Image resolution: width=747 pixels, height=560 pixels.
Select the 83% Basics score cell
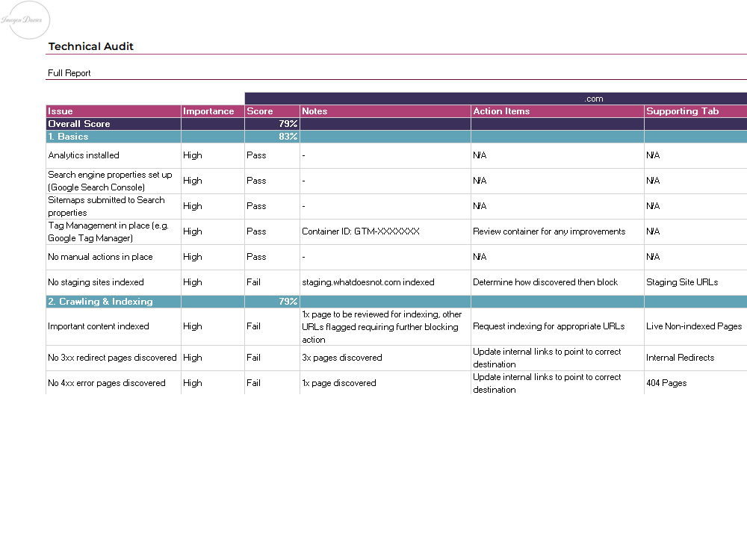click(272, 137)
